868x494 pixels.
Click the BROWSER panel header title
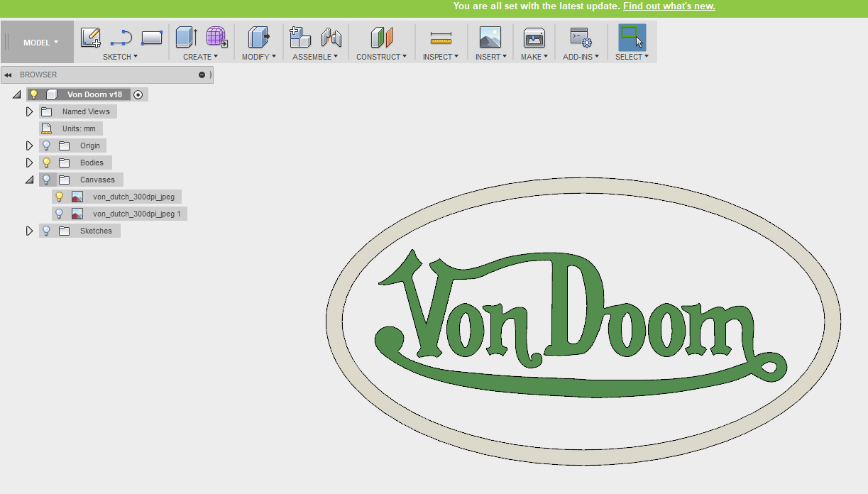38,75
